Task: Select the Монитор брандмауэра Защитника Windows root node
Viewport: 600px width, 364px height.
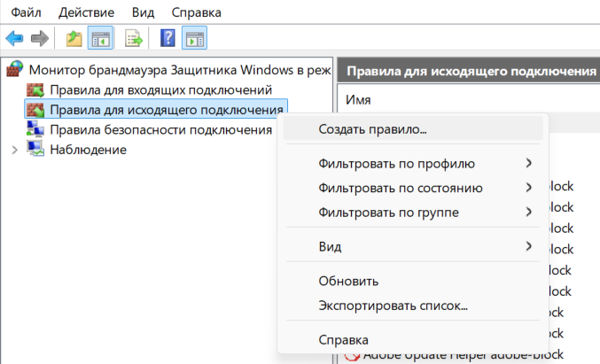Action: pyautogui.click(x=177, y=69)
